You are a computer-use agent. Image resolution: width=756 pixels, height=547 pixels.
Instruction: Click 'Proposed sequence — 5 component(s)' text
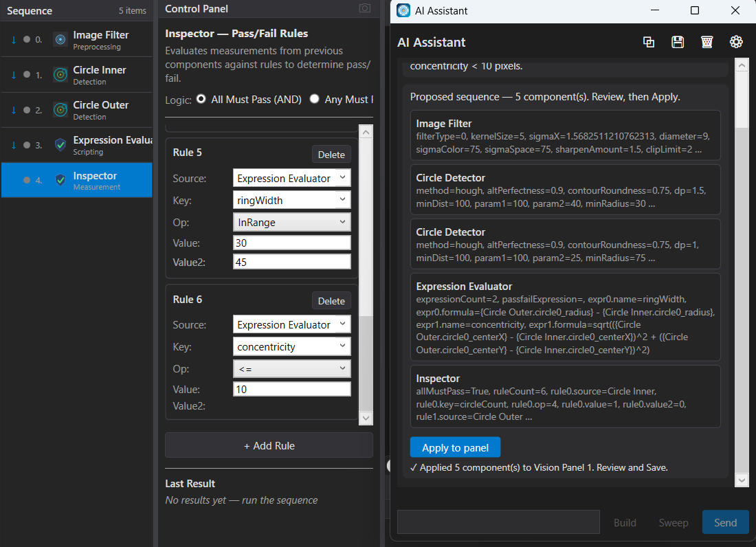tap(545, 97)
